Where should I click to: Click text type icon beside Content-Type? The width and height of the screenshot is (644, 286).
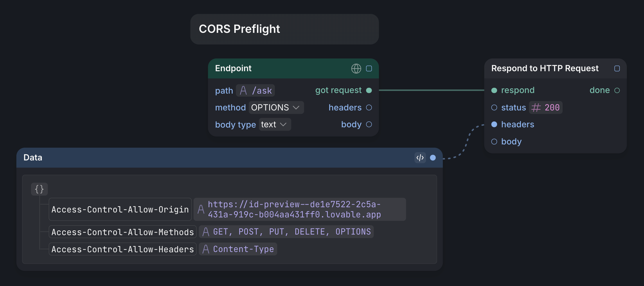tap(206, 249)
